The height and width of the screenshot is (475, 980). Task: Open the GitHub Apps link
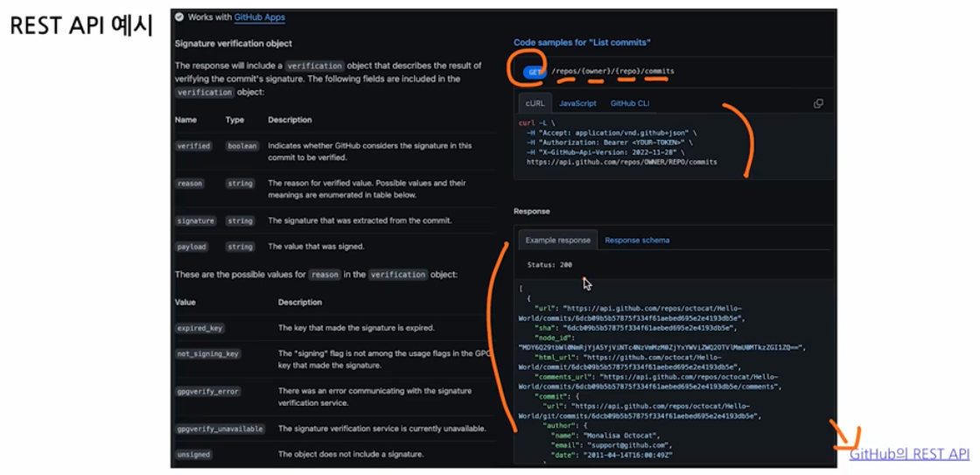pos(259,17)
